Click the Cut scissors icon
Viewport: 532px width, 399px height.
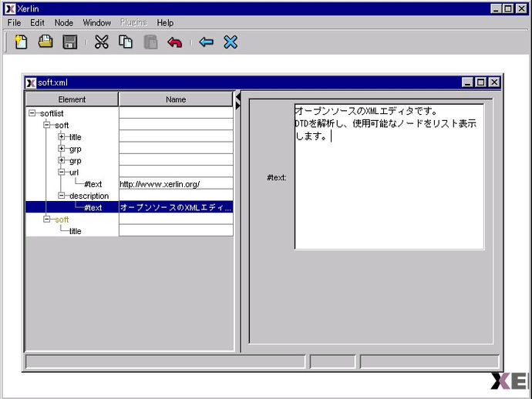point(102,42)
